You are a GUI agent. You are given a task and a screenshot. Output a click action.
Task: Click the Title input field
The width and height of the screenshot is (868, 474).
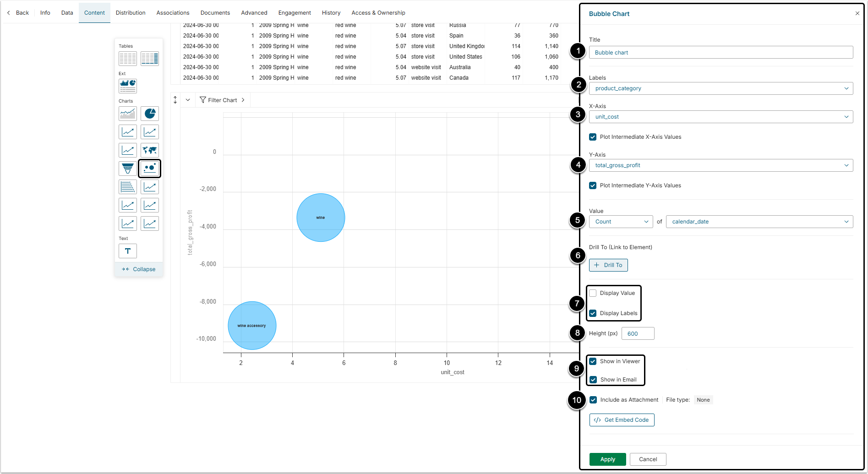(x=721, y=53)
